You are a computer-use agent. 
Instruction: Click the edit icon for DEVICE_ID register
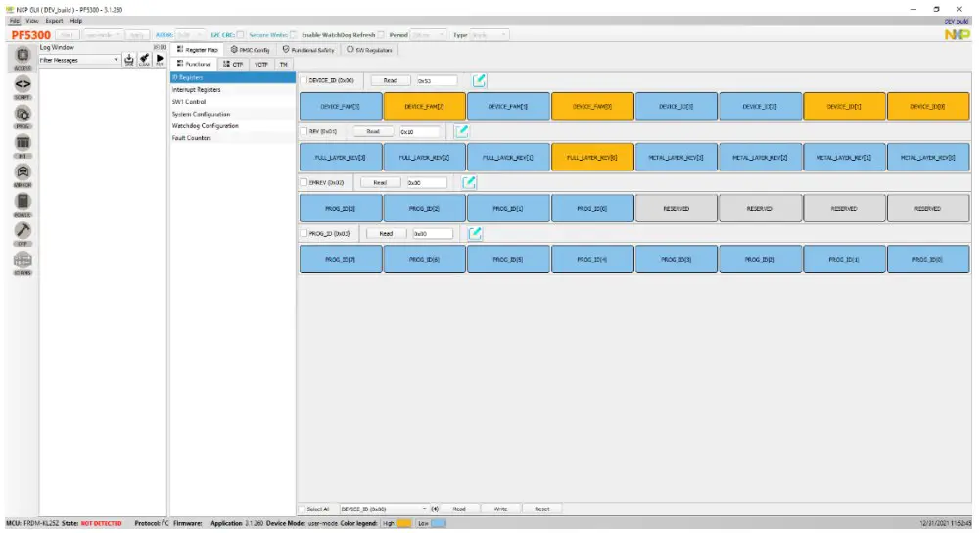[x=479, y=80]
